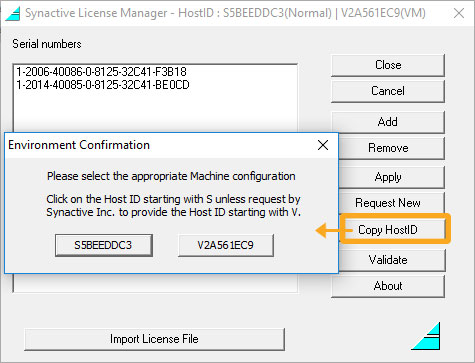Open the About dialog
Screen dimensions: 475x363
tap(388, 286)
